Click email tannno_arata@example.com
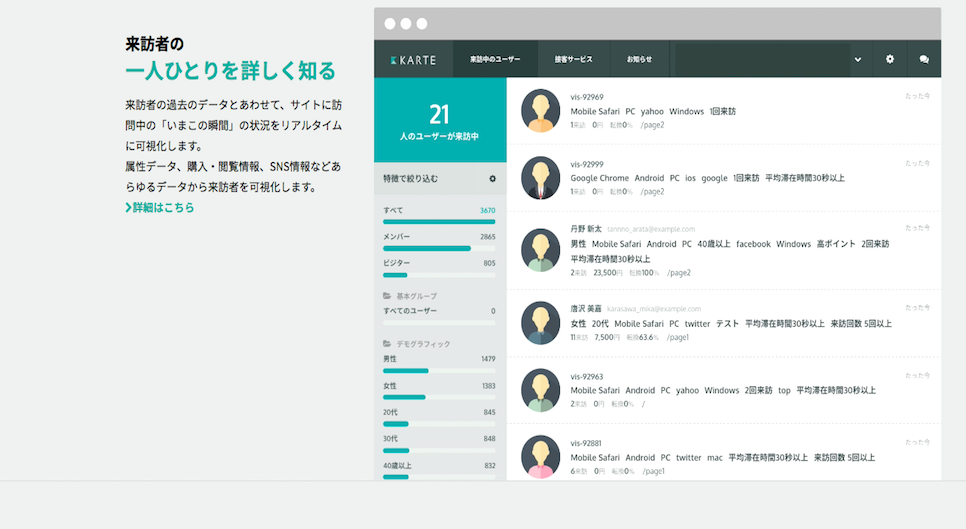The height and width of the screenshot is (529, 966). point(651,229)
